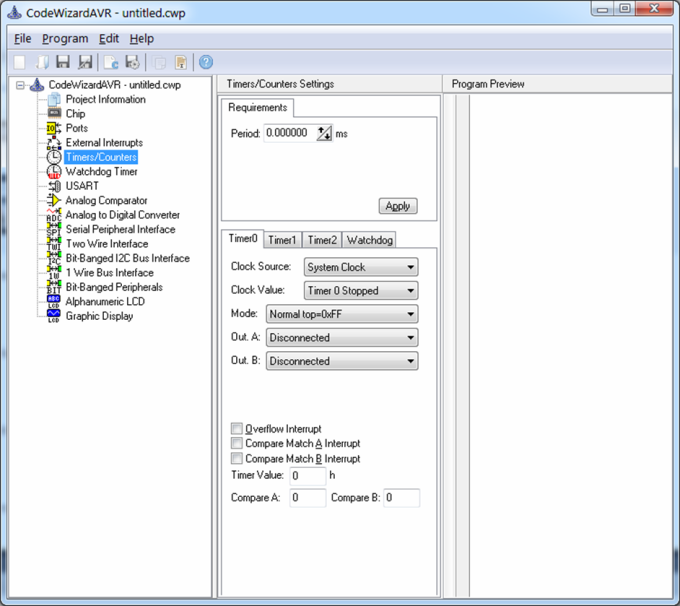Click the Compare A input field
Viewport: 680px width, 606px height.
tap(307, 498)
